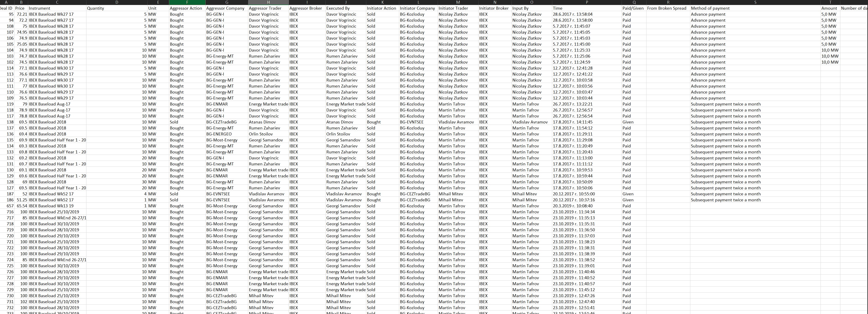The height and width of the screenshot is (314, 868).
Task: Select 'Sold' aggressor action in Deal 186 row
Action: click(x=187, y=200)
